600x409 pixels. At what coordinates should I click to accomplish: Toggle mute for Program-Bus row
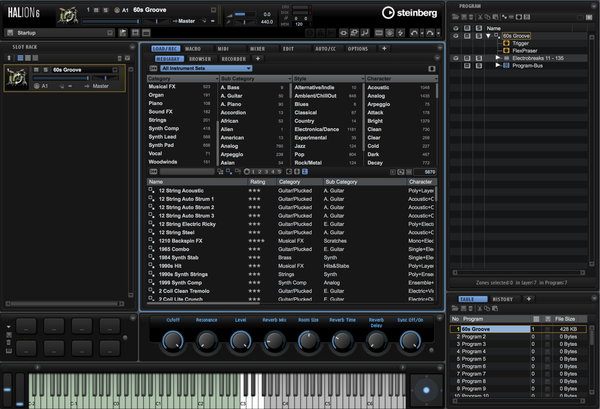click(467, 65)
